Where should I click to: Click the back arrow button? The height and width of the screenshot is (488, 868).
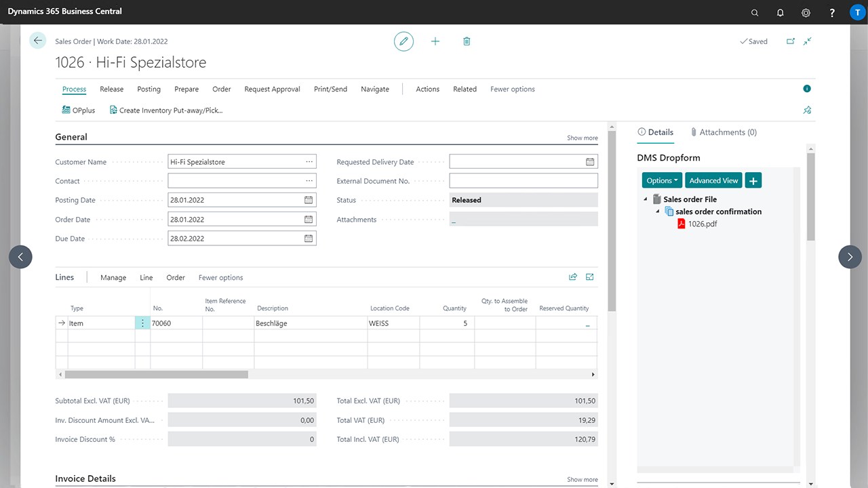37,41
